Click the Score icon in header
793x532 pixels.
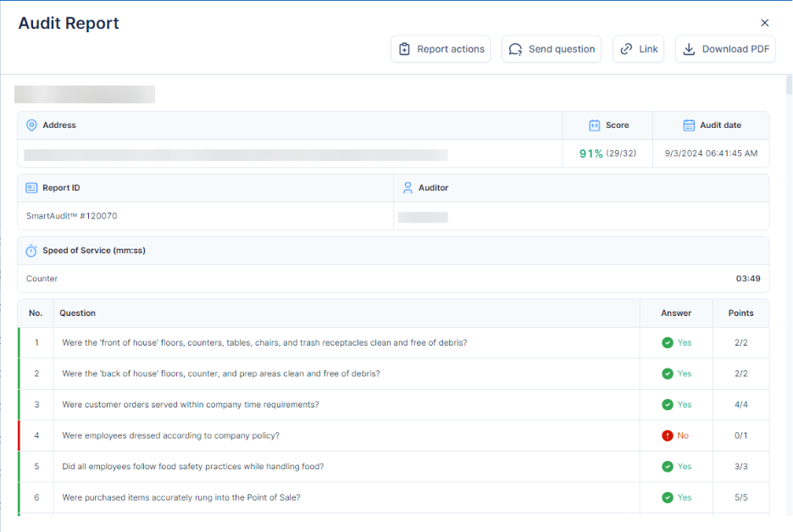[594, 125]
